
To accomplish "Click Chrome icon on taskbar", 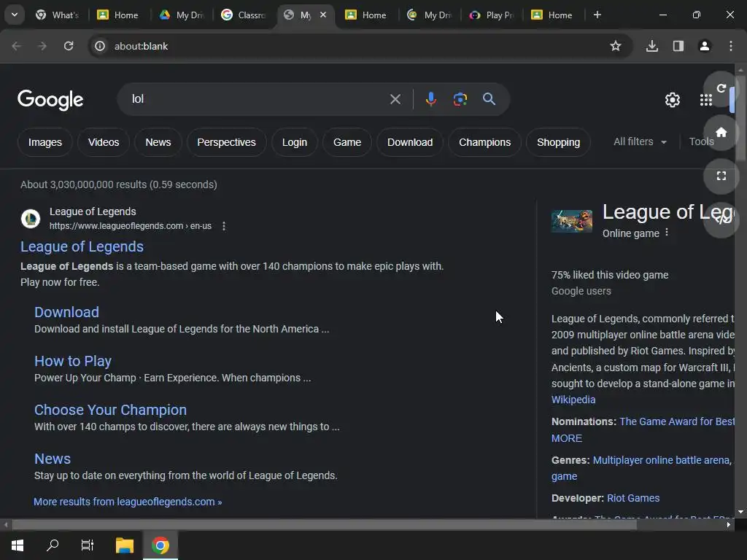I will (160, 545).
